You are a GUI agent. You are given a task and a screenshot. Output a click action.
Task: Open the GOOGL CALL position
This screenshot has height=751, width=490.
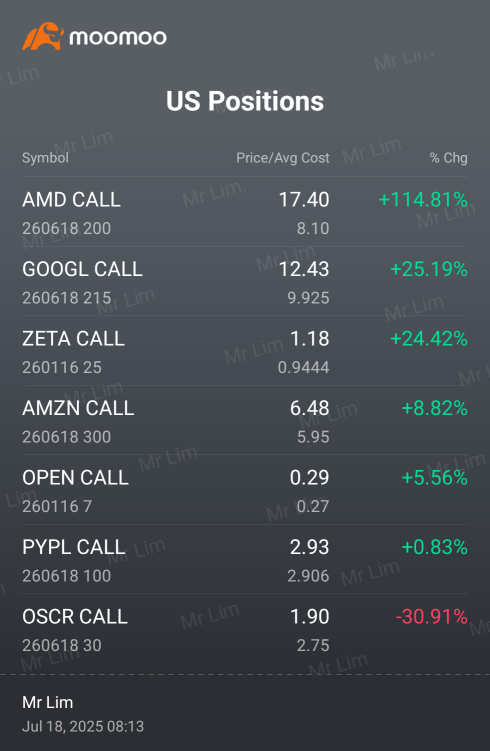[245, 281]
